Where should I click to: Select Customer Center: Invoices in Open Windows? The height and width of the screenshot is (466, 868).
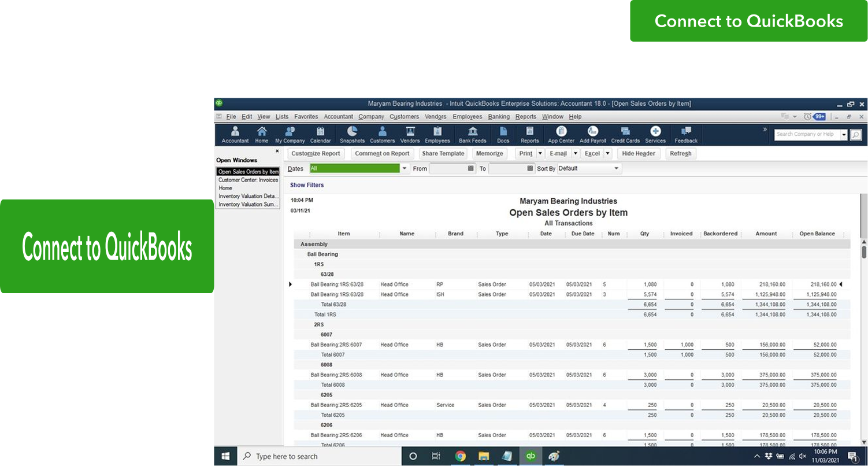[x=248, y=180]
